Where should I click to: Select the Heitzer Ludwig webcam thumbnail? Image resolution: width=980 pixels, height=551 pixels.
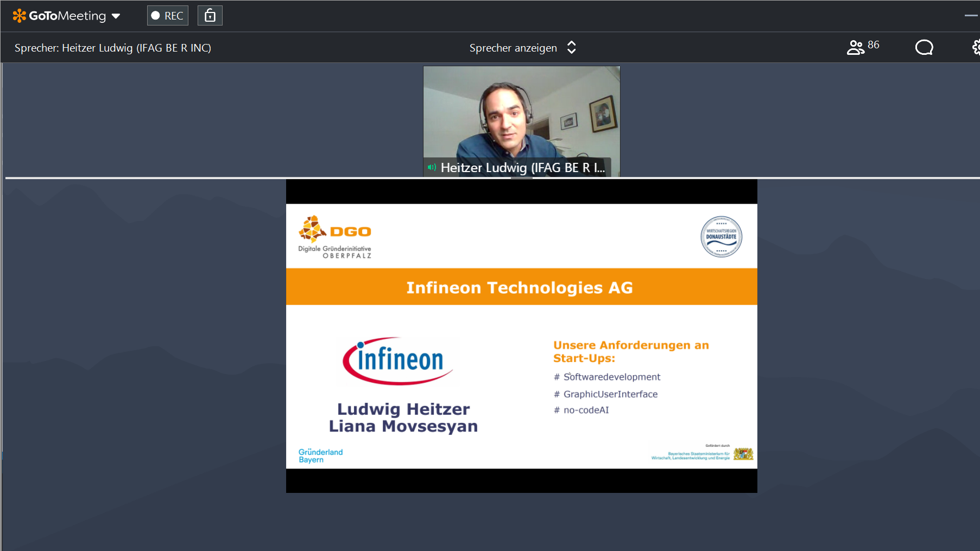pos(522,121)
